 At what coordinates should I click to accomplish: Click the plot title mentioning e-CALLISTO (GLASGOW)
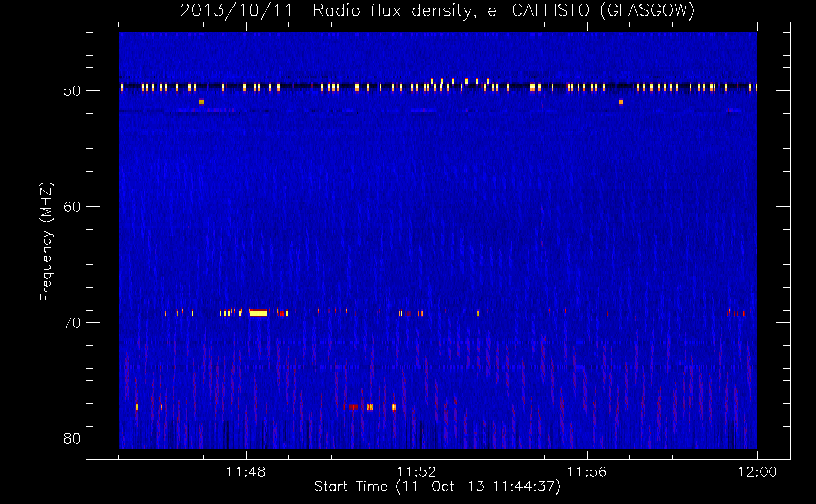point(437,10)
